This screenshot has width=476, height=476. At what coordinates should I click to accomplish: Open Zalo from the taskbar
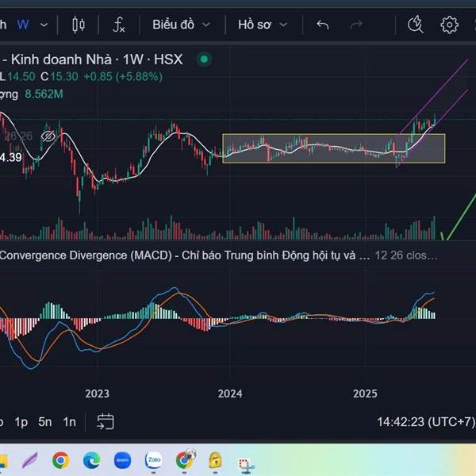pos(154,460)
